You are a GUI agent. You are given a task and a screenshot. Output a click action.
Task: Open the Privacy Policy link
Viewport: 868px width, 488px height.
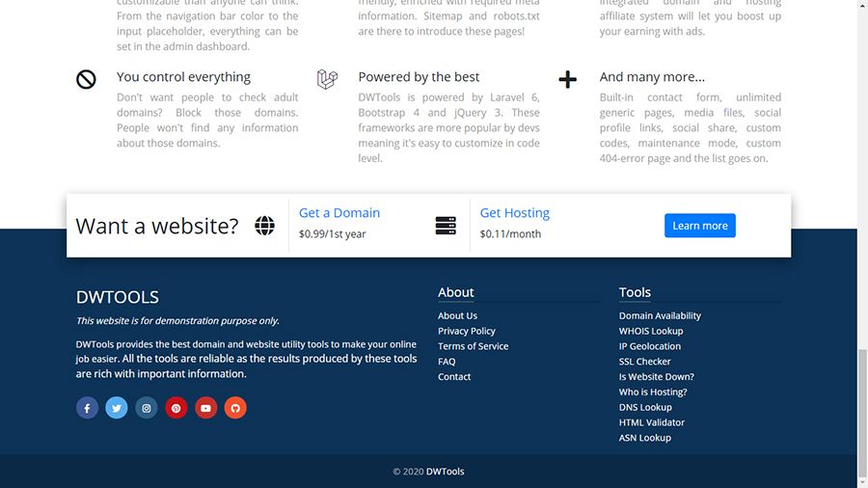coord(467,331)
